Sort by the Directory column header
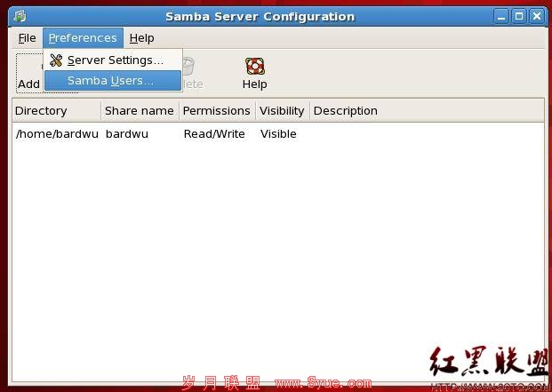Image resolution: width=552 pixels, height=392 pixels. tap(57, 111)
